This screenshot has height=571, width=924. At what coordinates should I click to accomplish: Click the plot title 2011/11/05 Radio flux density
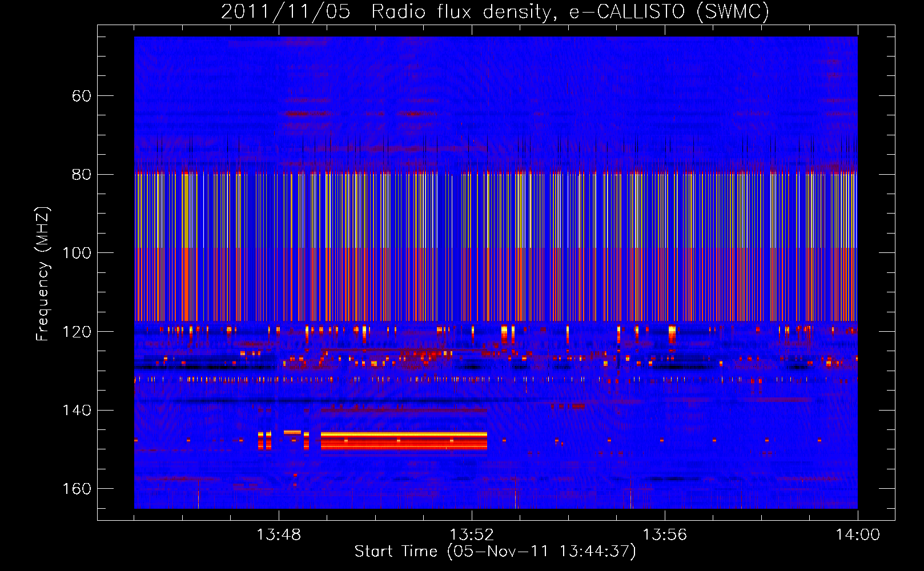tap(495, 11)
